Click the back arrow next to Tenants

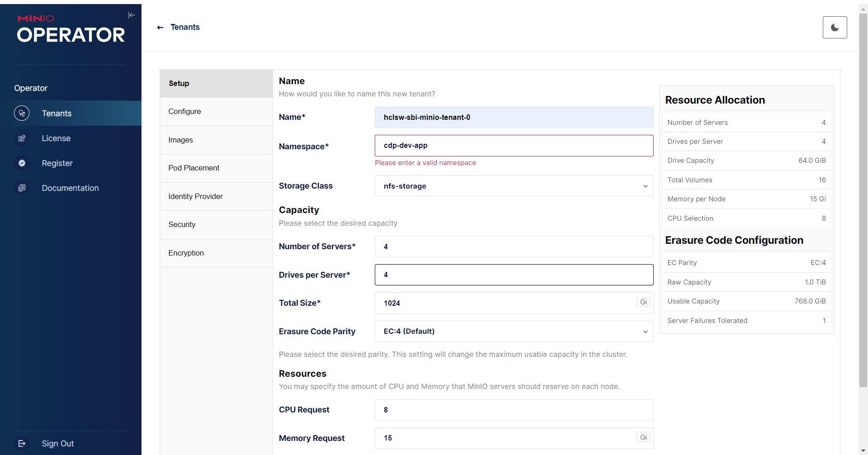160,28
